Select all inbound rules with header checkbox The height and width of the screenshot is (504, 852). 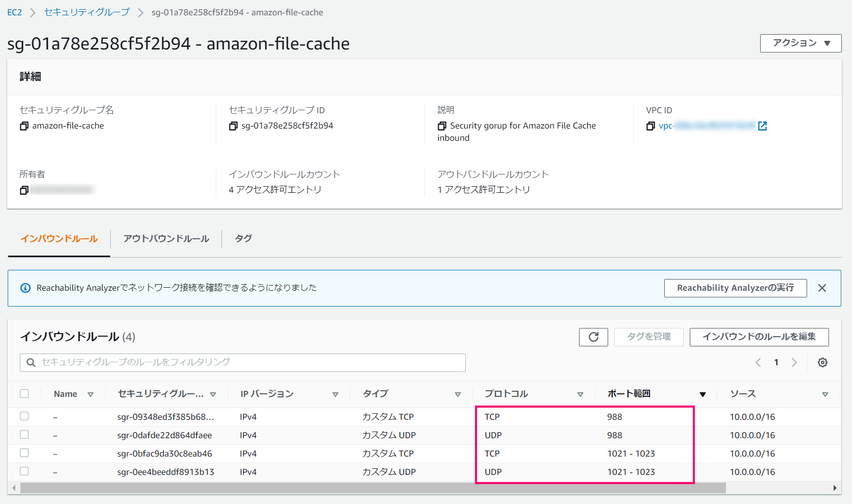24,394
